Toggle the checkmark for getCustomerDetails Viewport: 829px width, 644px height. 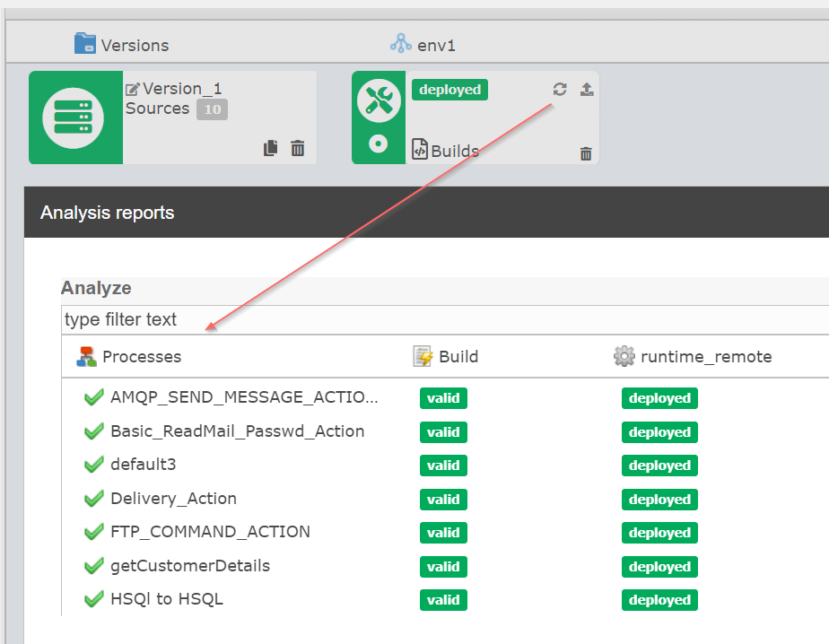pyautogui.click(x=94, y=566)
